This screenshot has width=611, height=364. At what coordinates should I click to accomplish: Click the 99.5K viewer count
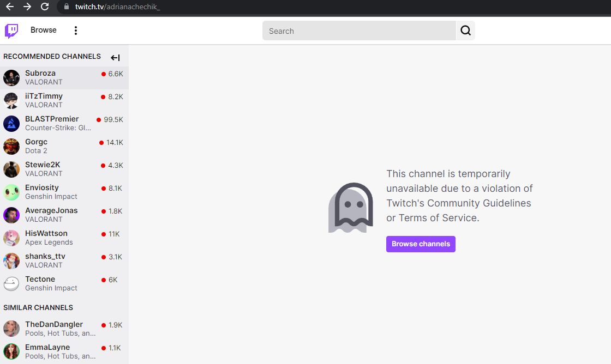point(113,120)
